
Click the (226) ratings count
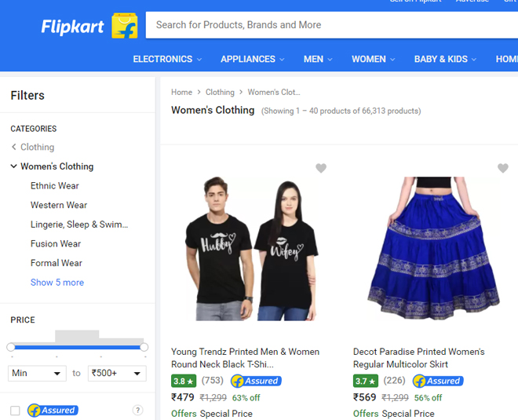click(395, 381)
